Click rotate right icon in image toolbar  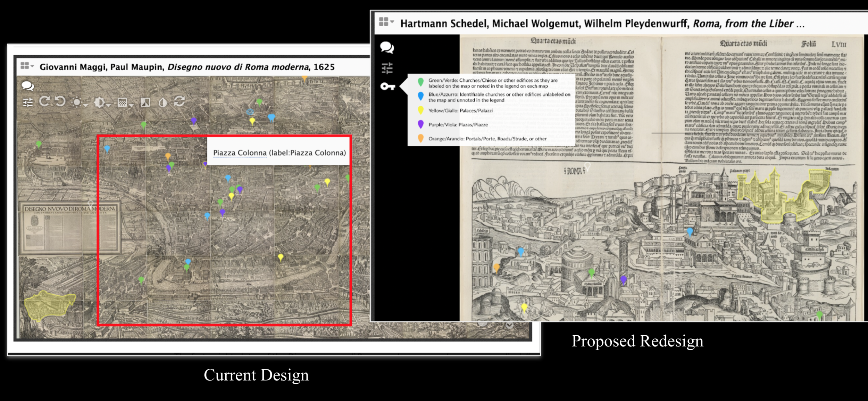click(x=44, y=101)
